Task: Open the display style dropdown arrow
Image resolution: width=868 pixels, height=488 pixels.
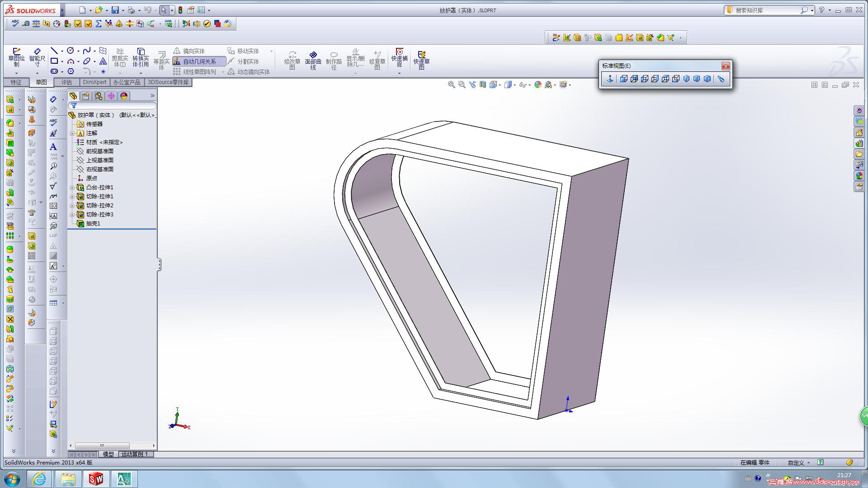Action: click(515, 85)
